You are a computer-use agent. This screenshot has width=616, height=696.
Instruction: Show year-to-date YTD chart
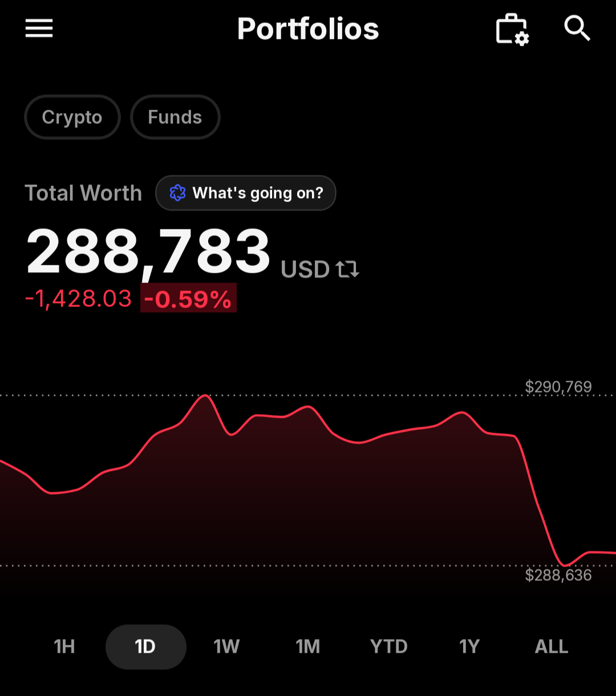click(389, 646)
